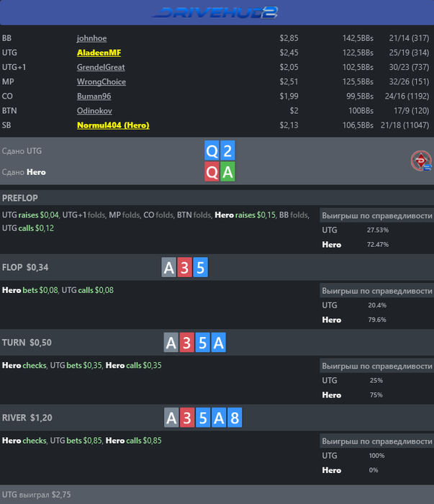434x504 pixels.
Task: Click GrendelGreat's stats 30/23 (737)
Action: point(409,67)
